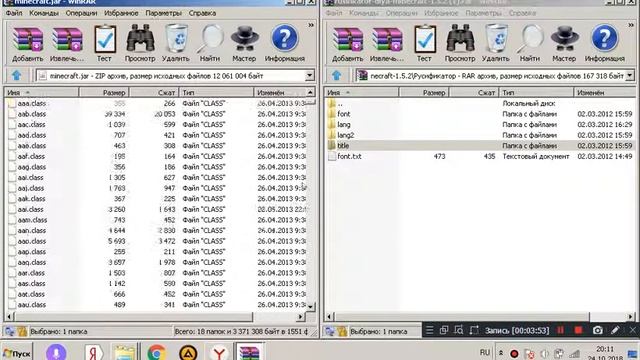This screenshot has height=360, width=640.
Task: Open Избранное menu in minecraft.jar window
Action: [121, 13]
